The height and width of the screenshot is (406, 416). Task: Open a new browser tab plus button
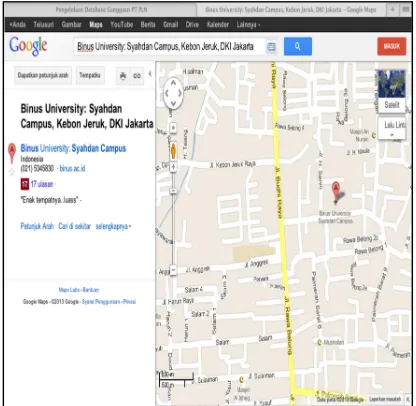392,9
